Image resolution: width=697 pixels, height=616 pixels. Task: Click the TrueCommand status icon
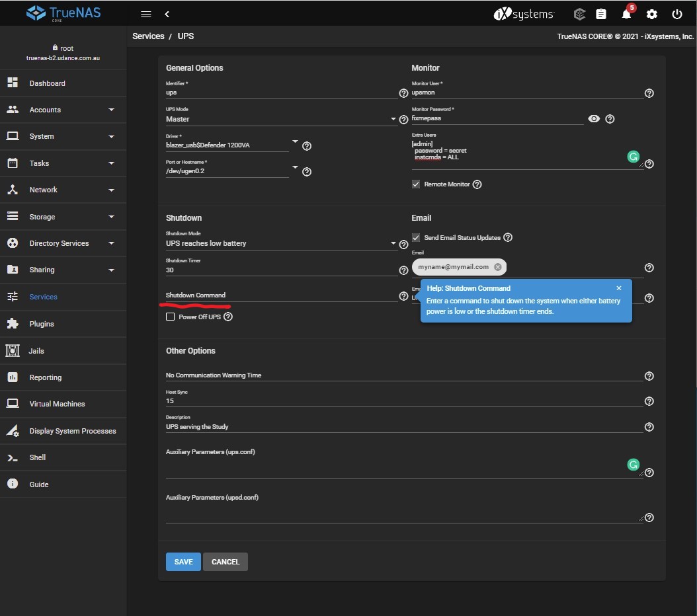pos(579,14)
